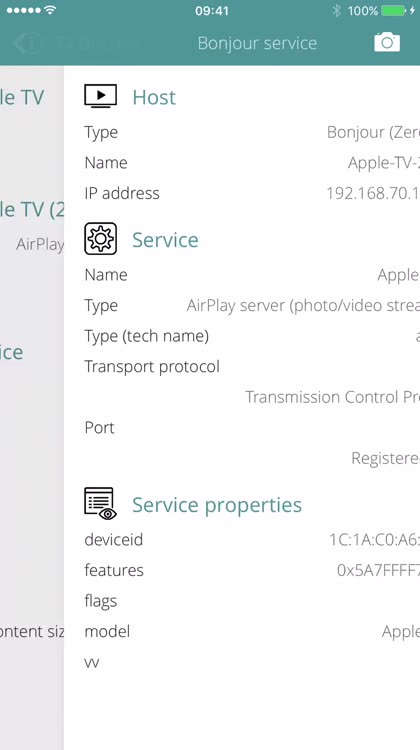
Task: Tap the Service properties eye icon
Action: [100, 504]
